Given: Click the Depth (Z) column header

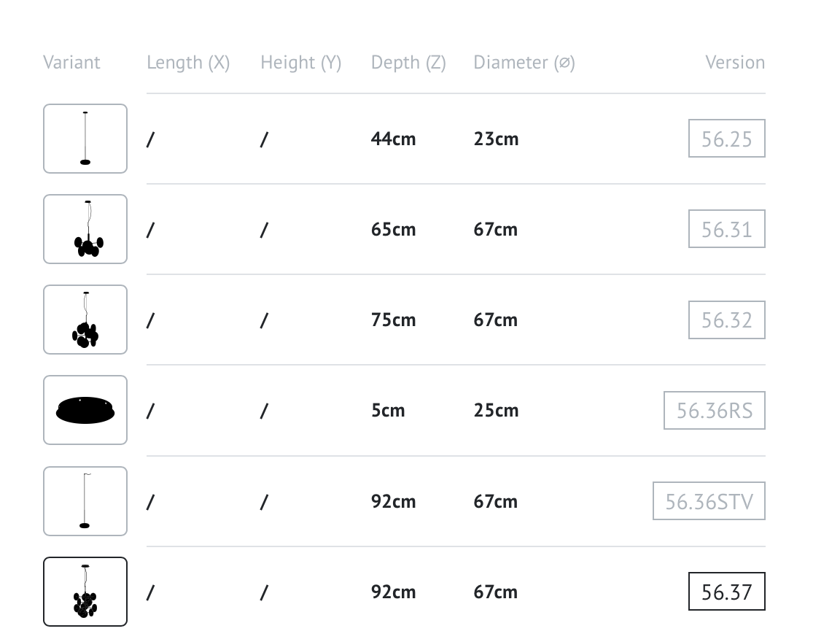Looking at the screenshot, I should click(x=409, y=63).
